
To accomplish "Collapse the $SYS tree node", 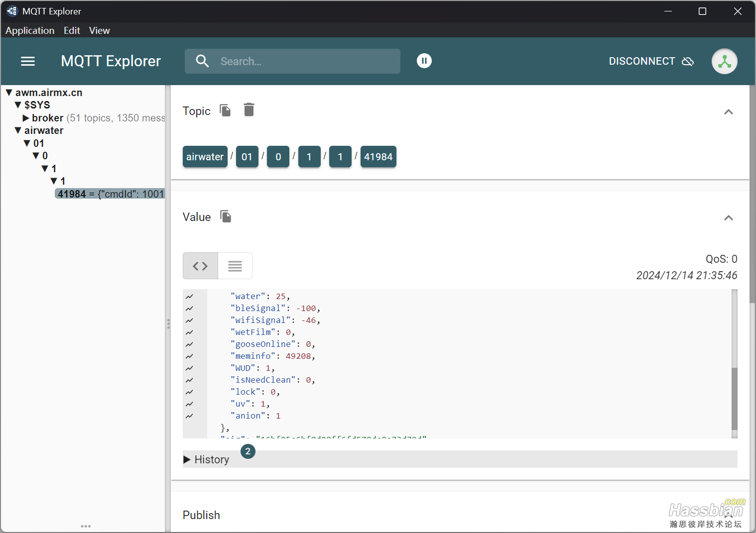I will (x=18, y=105).
